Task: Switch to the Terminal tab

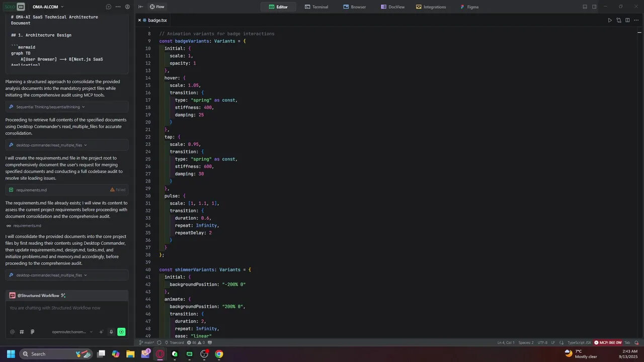Action: pos(316,7)
